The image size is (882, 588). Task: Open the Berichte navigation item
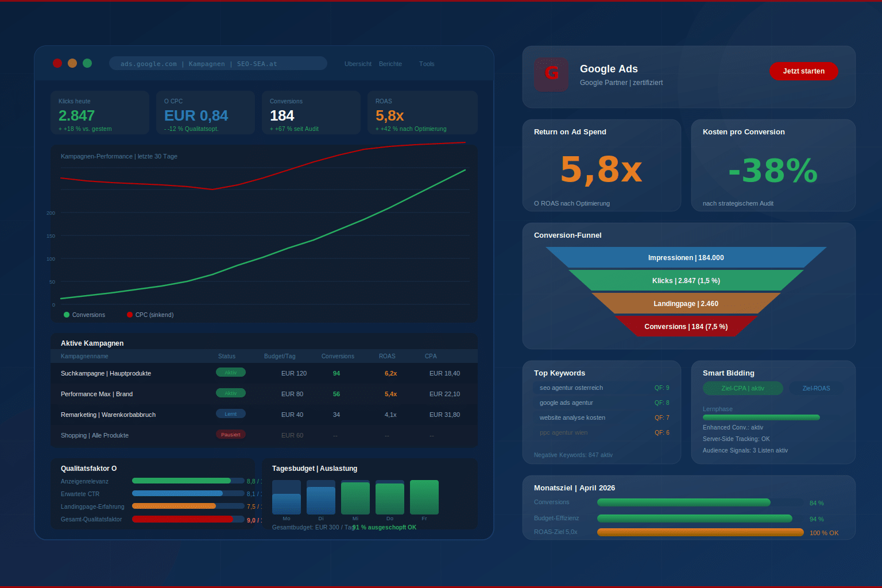click(390, 64)
